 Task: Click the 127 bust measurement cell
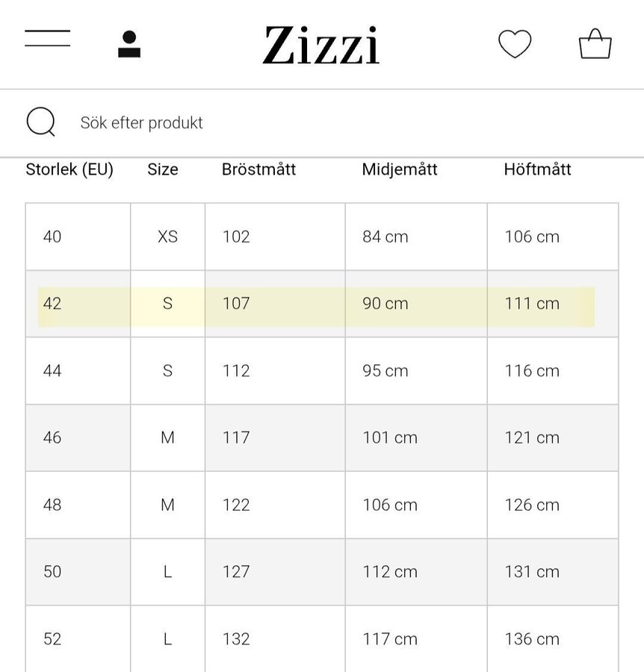(236, 572)
